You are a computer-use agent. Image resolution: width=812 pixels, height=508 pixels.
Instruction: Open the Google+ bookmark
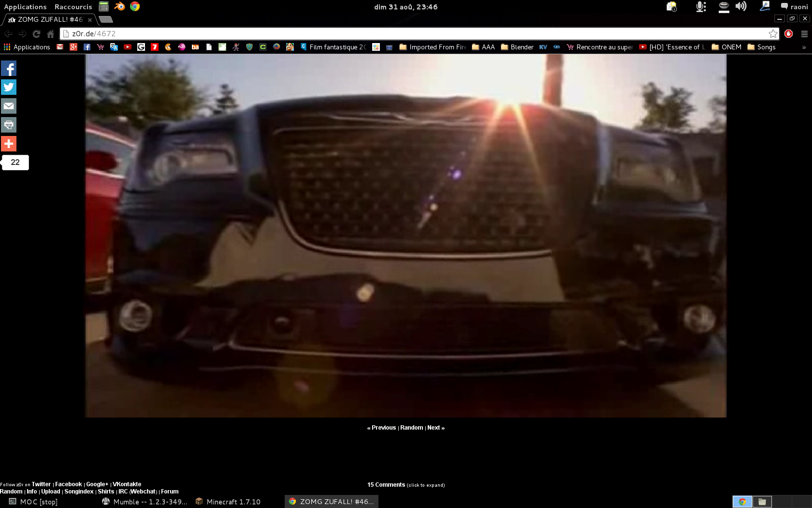pyautogui.click(x=73, y=47)
